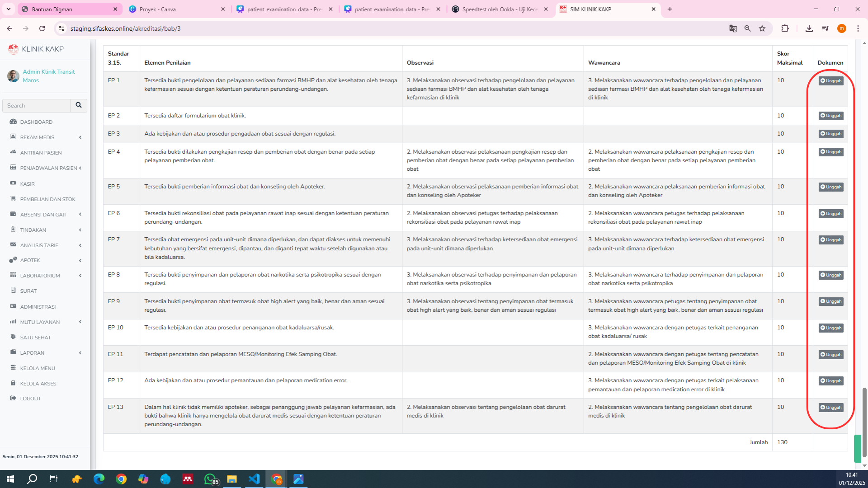Open the Extensions puzzle icon

pyautogui.click(x=785, y=28)
